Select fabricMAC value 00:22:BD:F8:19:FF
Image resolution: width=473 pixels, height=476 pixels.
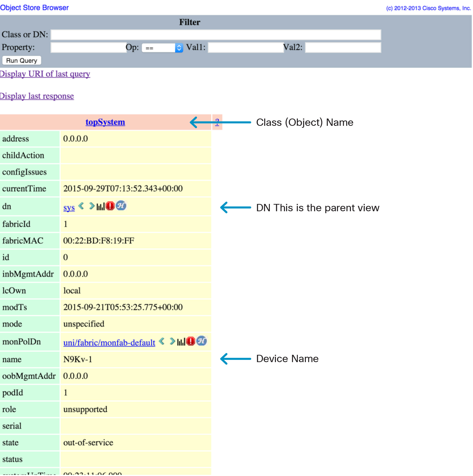[99, 241]
